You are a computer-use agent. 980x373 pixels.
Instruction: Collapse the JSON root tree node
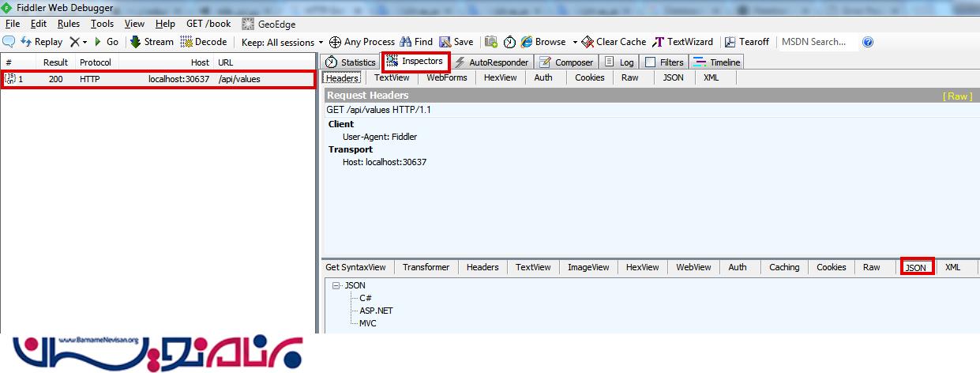[336, 285]
